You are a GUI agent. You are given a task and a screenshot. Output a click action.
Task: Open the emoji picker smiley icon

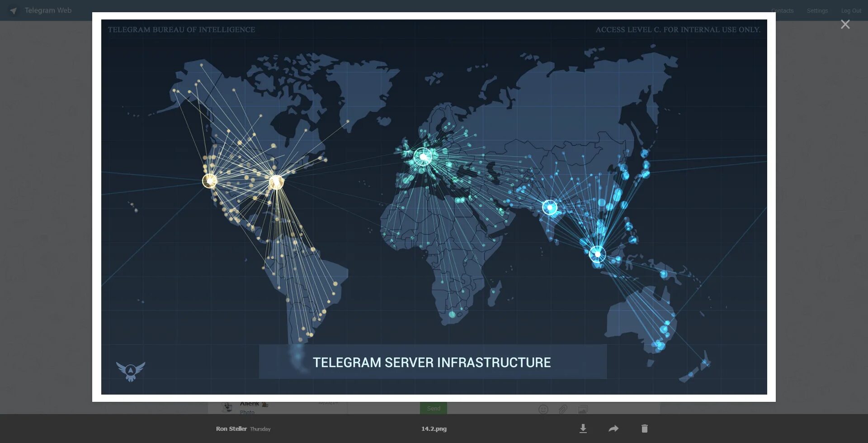pyautogui.click(x=543, y=410)
